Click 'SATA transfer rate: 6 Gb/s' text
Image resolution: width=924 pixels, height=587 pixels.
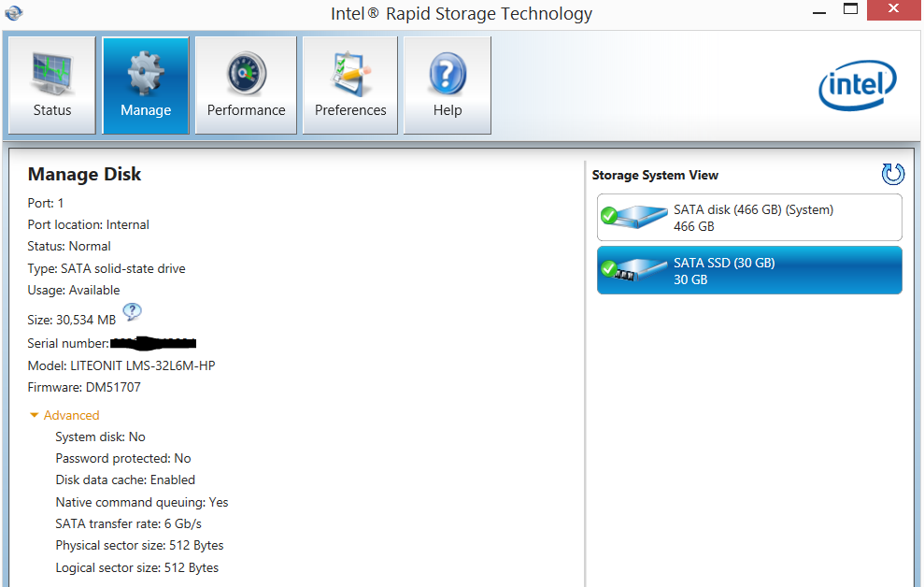tap(129, 524)
